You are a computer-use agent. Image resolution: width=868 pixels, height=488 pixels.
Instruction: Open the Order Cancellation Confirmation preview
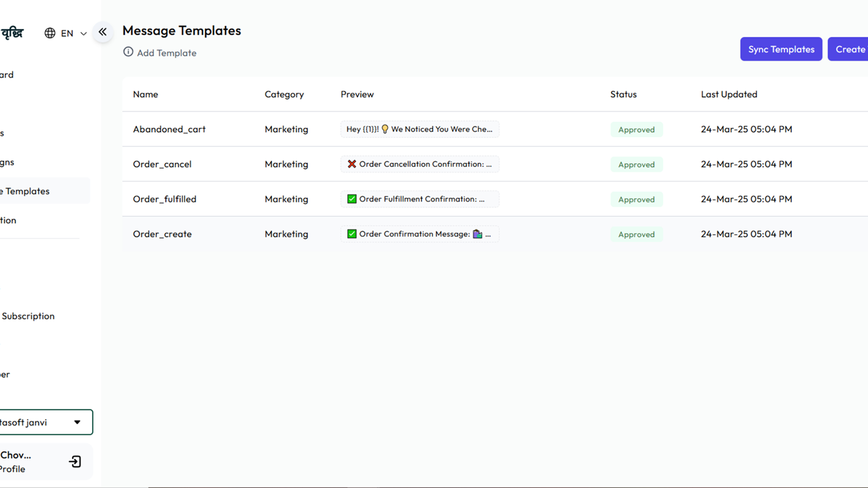(420, 164)
